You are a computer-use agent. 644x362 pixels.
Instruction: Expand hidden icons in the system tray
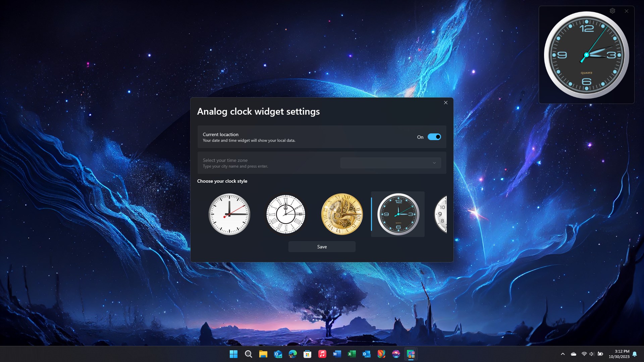click(x=563, y=354)
